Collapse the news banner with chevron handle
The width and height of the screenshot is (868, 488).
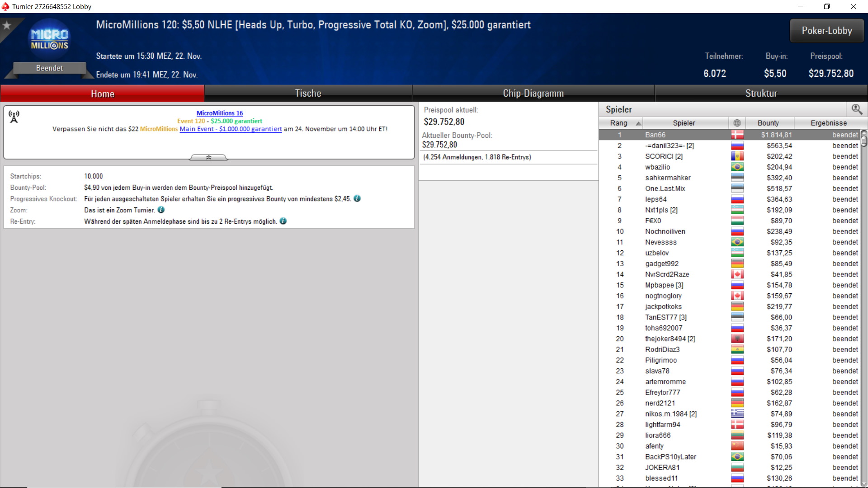(208, 157)
